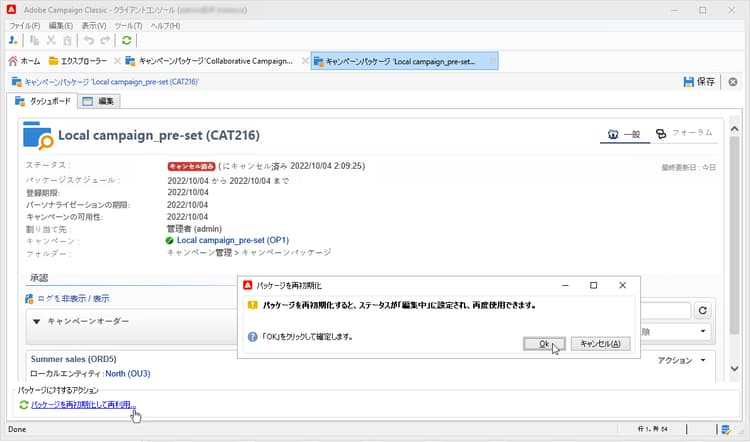Click ログを非表示 / 表示 link
The height and width of the screenshot is (442, 750).
(x=73, y=298)
